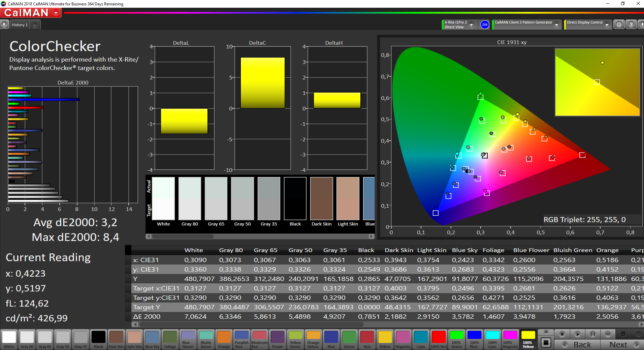
Task: Select the Orange Yellow patch button
Action: pos(313,339)
